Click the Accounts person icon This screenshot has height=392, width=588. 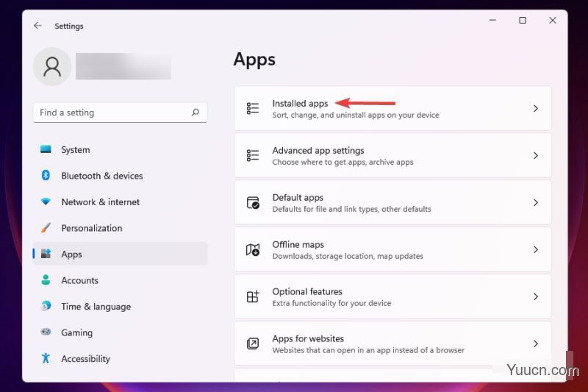click(x=46, y=279)
